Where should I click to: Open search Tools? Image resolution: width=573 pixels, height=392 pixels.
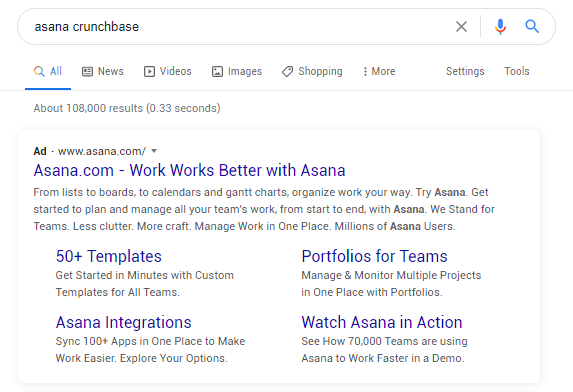[x=517, y=71]
